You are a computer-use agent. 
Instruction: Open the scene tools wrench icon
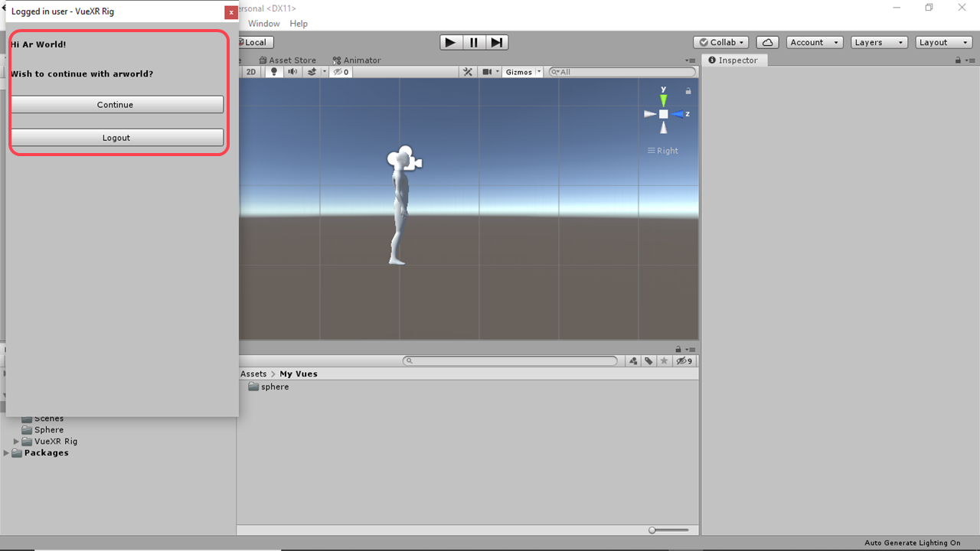click(x=468, y=72)
